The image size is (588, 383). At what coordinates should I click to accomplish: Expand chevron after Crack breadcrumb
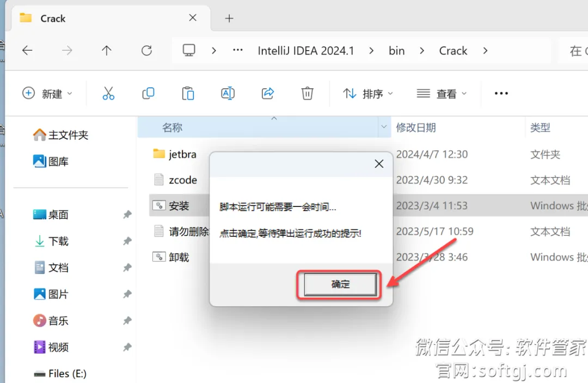(x=485, y=50)
